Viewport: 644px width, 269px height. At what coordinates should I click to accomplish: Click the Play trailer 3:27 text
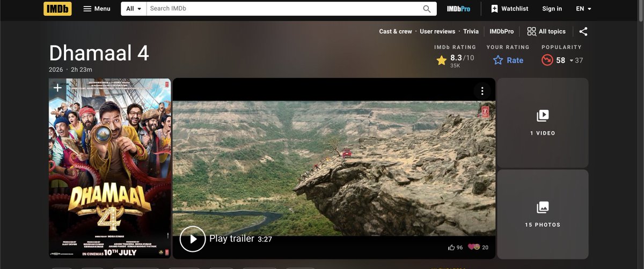tap(240, 239)
